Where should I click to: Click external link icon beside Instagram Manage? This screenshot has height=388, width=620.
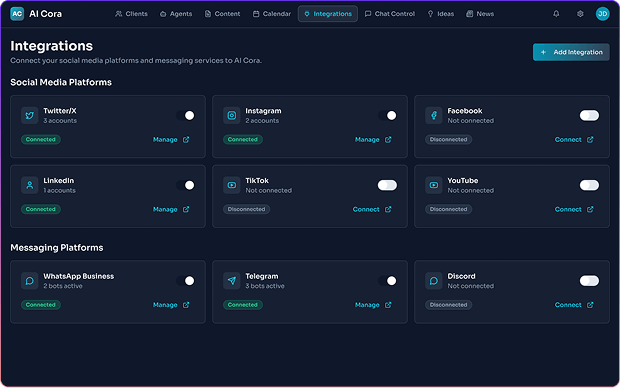(x=388, y=140)
